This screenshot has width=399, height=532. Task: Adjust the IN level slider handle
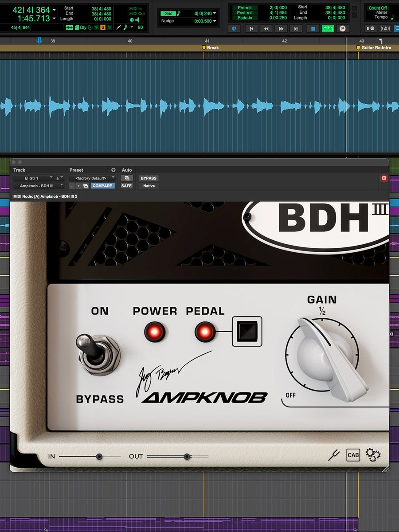click(99, 456)
